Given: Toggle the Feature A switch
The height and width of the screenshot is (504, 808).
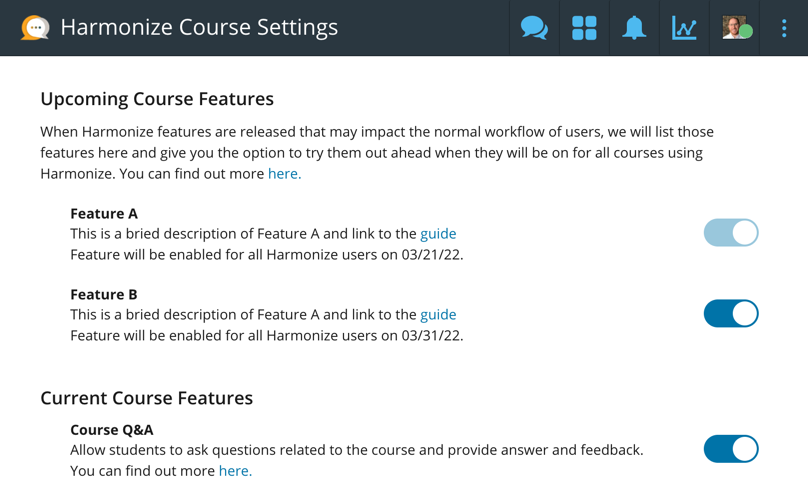Looking at the screenshot, I should point(731,233).
